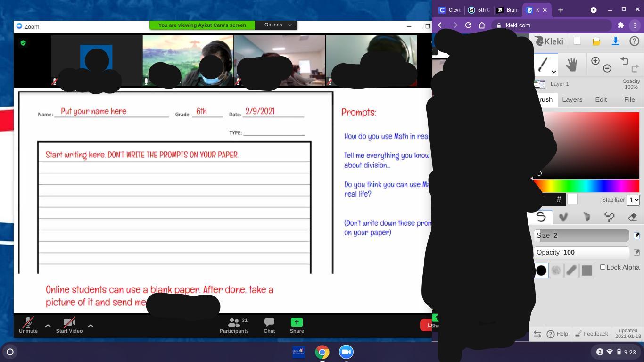Image resolution: width=644 pixels, height=362 pixels.
Task: Toggle pressure sensitivity for Opacity
Action: 636,253
